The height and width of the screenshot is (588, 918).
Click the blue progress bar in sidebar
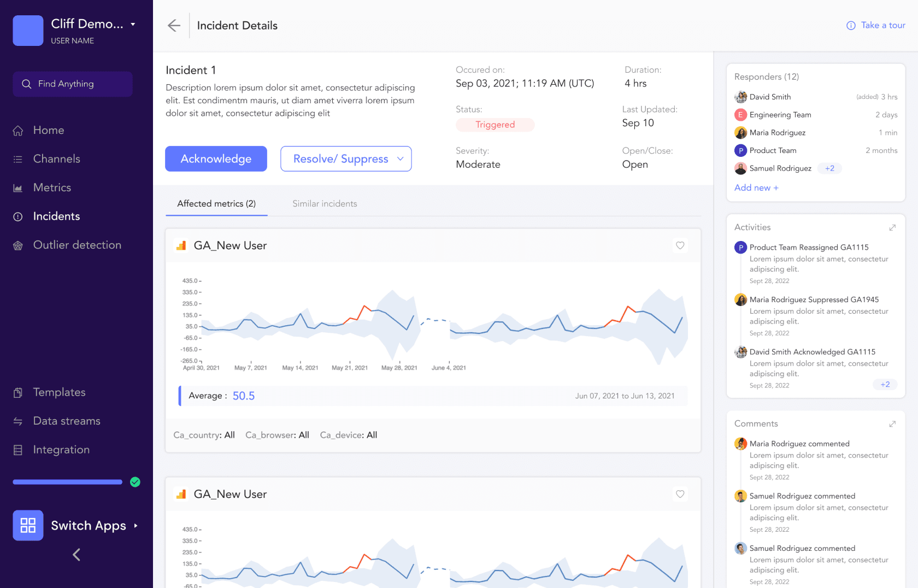pos(68,482)
